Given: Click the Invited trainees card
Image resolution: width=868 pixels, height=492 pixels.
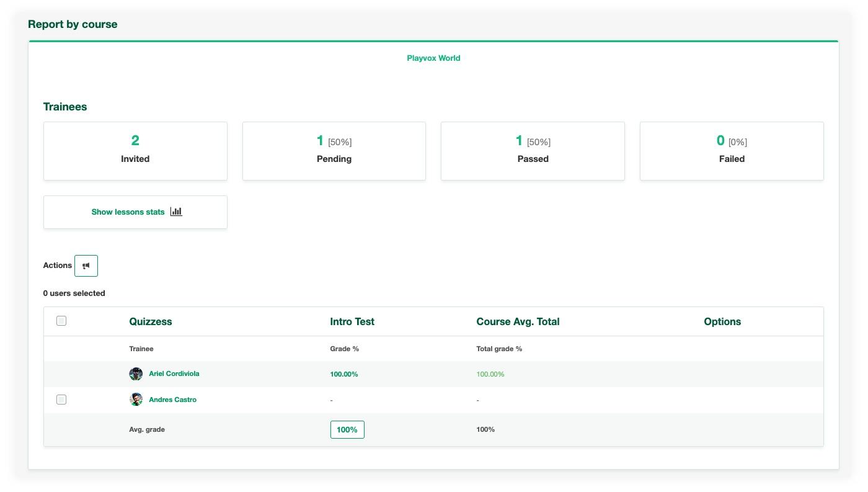Looking at the screenshot, I should pos(135,151).
